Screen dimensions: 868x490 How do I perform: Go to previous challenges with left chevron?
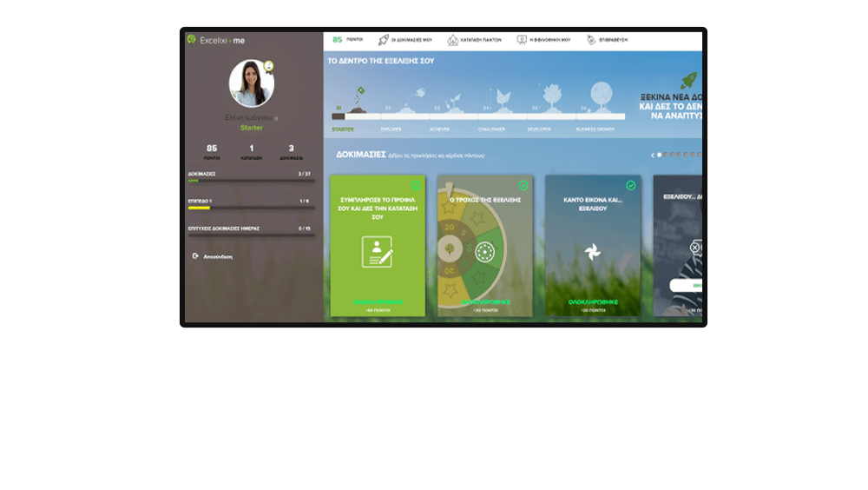pos(653,156)
